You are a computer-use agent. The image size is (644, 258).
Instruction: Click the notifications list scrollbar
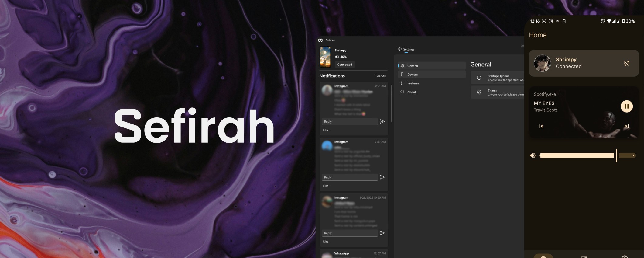(392, 103)
